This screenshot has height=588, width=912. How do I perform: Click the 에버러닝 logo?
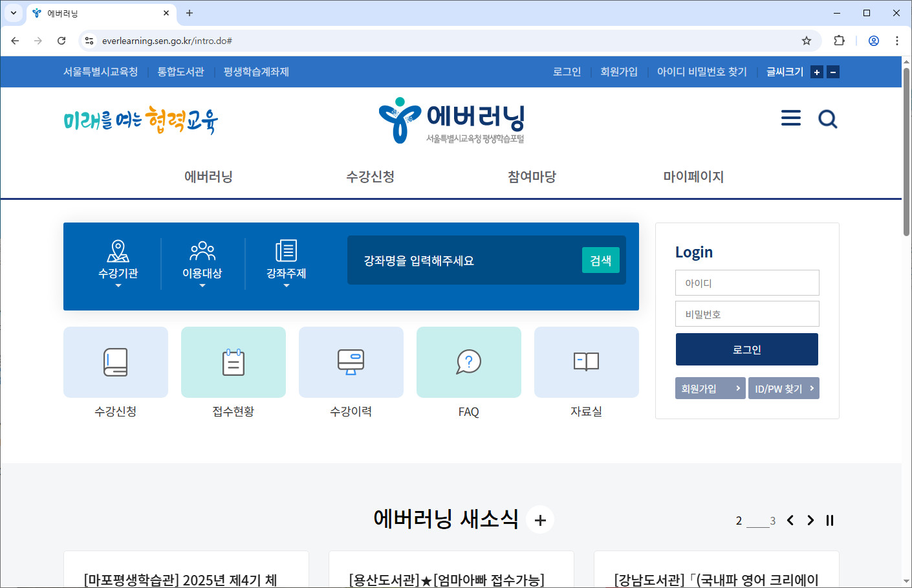451,120
